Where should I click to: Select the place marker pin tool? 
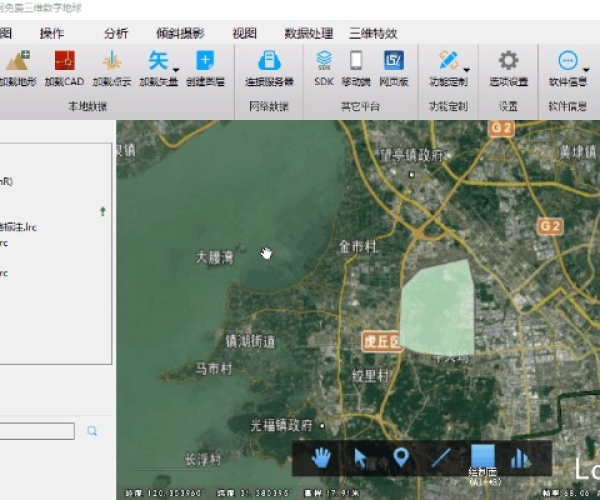(x=401, y=458)
